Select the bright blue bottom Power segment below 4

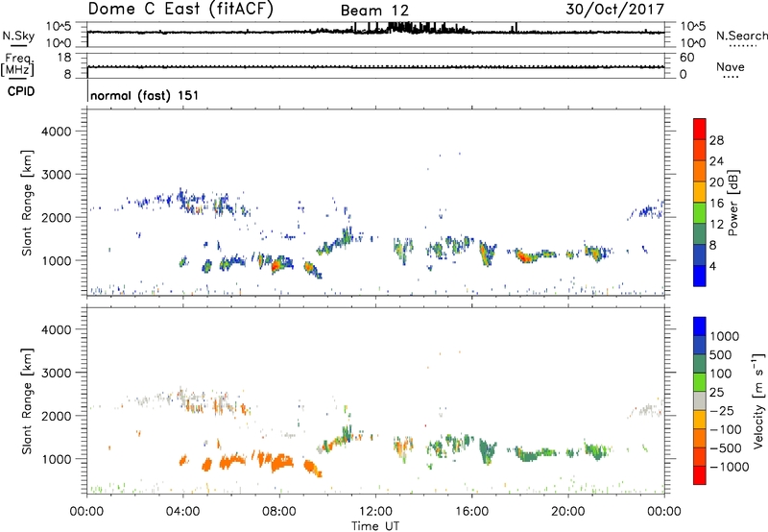pyautogui.click(x=700, y=276)
